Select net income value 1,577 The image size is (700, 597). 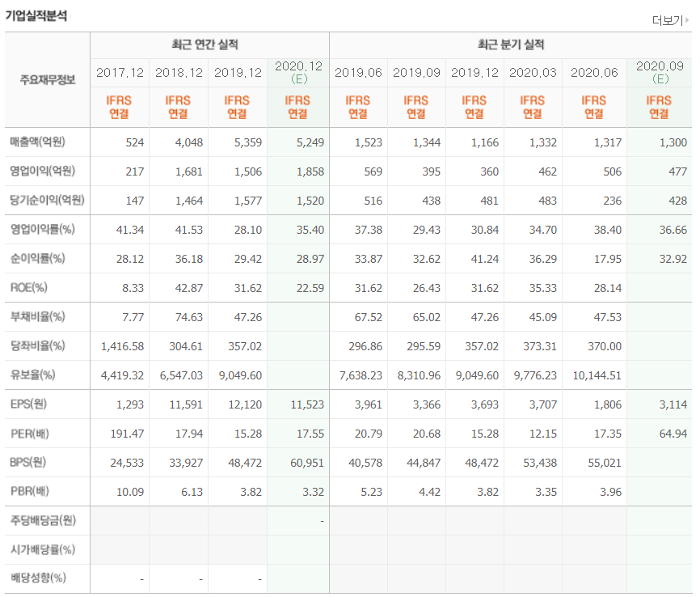(248, 201)
